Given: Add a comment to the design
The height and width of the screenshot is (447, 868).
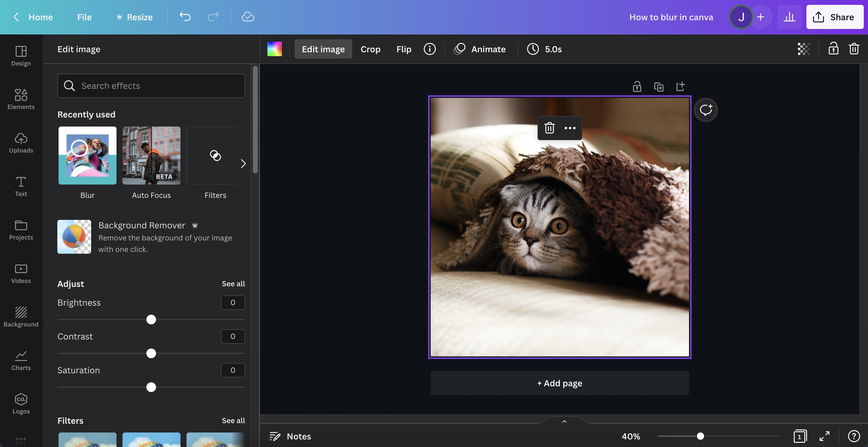Looking at the screenshot, I should point(706,110).
